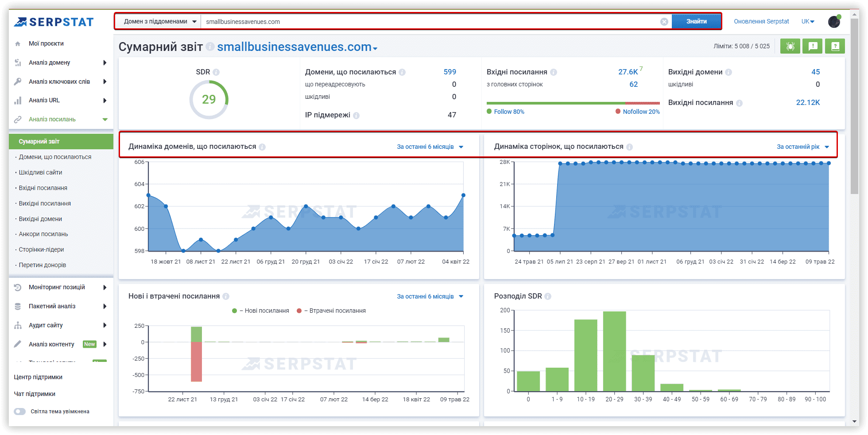The width and height of the screenshot is (868, 435).
Task: Open the user profile avatar
Action: point(834,22)
